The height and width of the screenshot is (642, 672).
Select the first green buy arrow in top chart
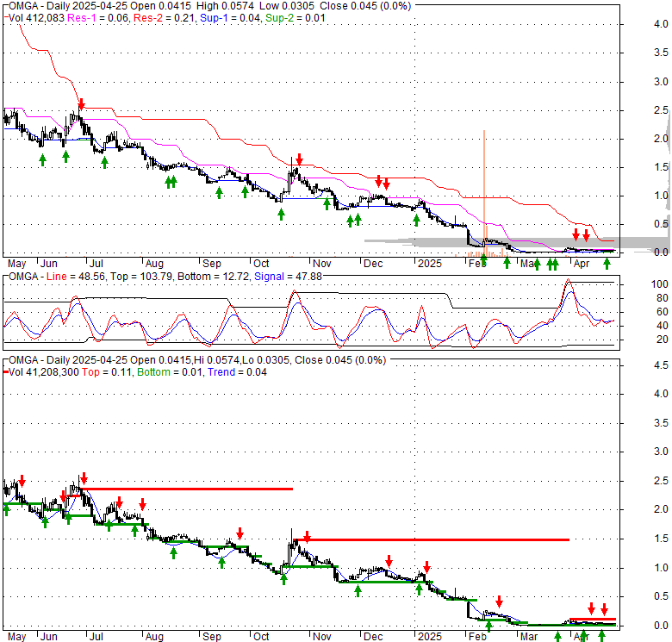(42, 159)
